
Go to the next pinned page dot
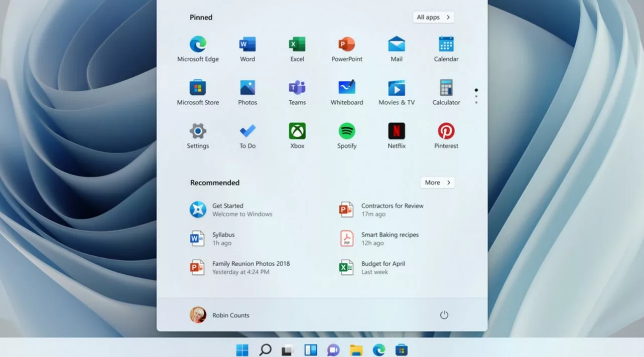coord(476,96)
